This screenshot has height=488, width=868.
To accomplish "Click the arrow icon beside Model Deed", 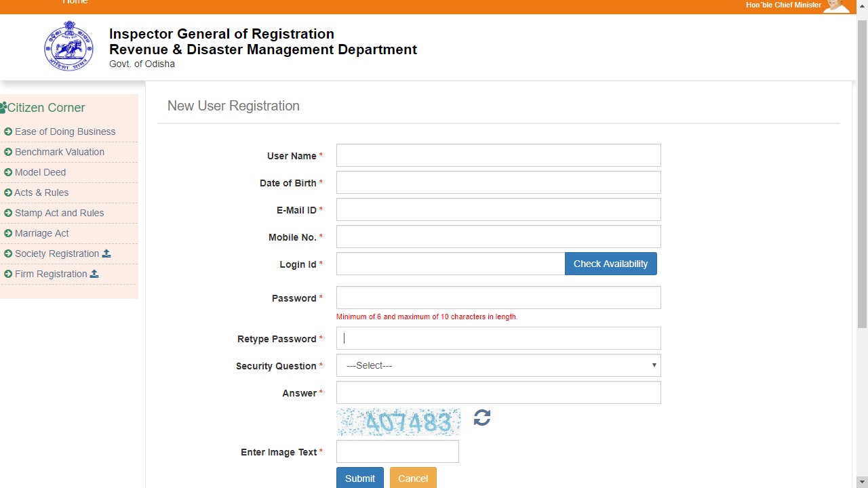I will pyautogui.click(x=9, y=172).
